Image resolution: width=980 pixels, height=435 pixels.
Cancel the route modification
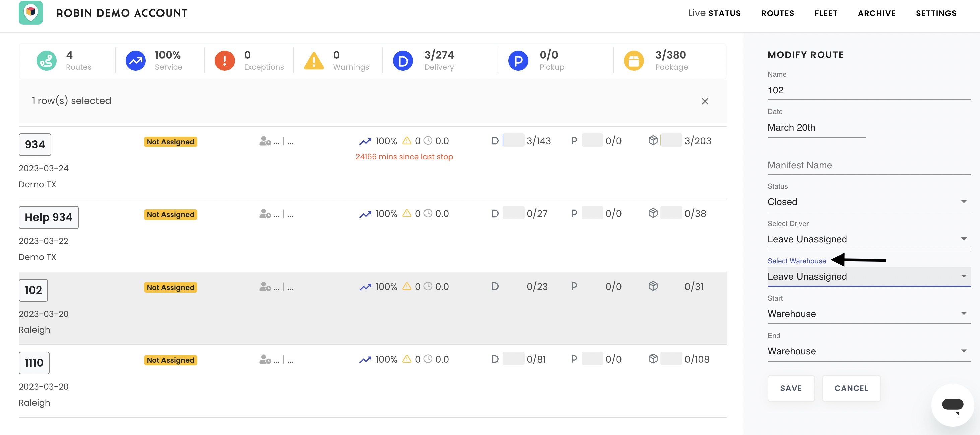[x=851, y=388]
